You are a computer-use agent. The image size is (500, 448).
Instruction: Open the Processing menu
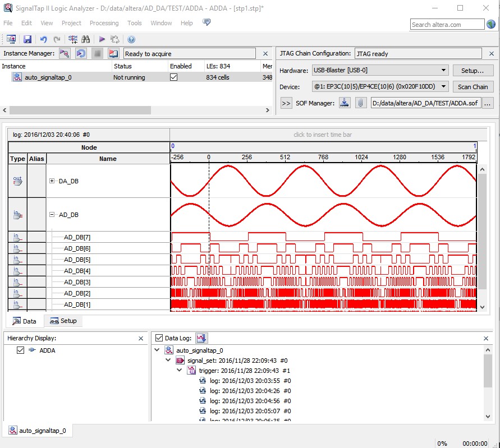click(104, 23)
